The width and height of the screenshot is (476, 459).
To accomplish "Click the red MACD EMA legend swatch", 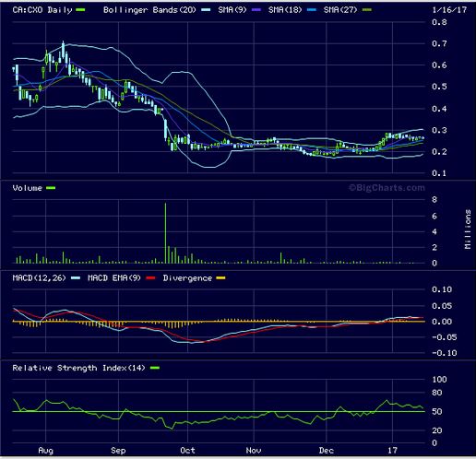I will 150,278.
